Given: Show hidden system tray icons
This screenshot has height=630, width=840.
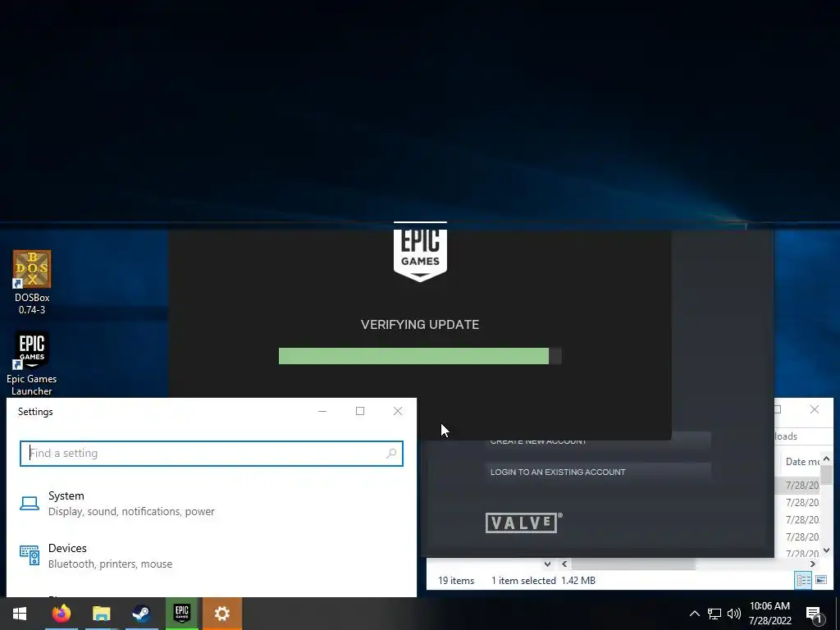Looking at the screenshot, I should (x=694, y=614).
